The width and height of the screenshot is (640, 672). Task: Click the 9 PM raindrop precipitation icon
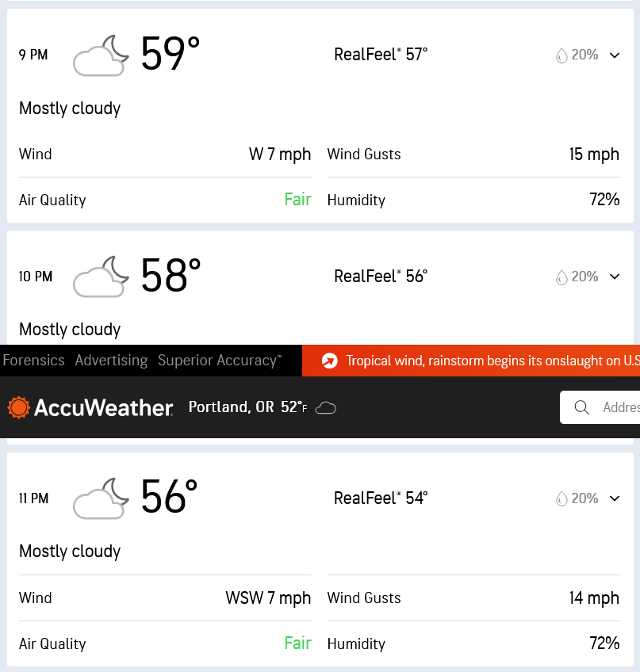click(561, 55)
